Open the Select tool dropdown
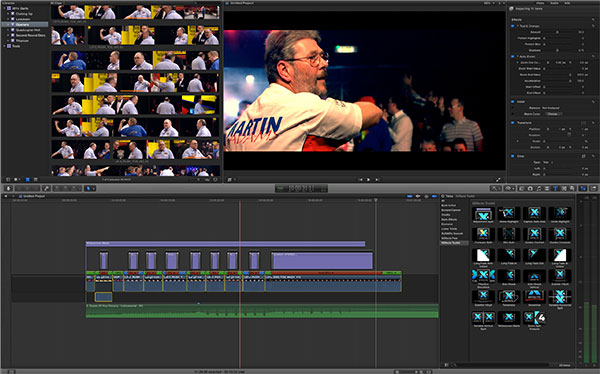Image resolution: width=600 pixels, height=374 pixels. (90, 188)
